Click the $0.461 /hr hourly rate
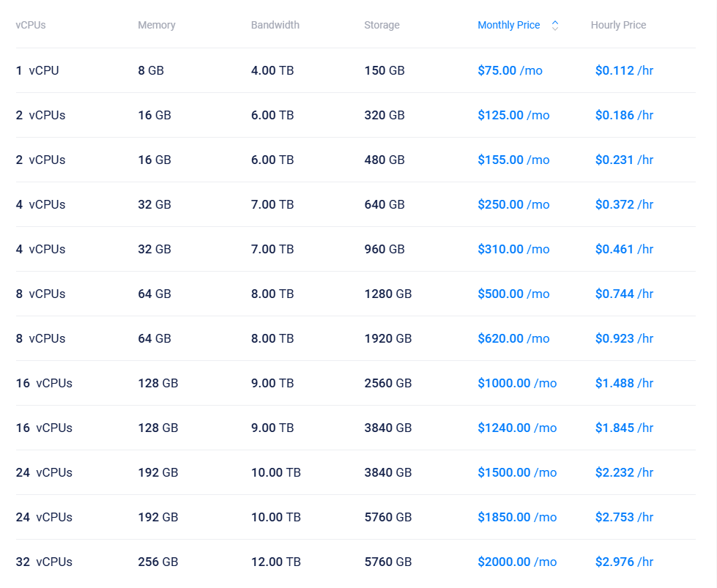 (x=624, y=250)
